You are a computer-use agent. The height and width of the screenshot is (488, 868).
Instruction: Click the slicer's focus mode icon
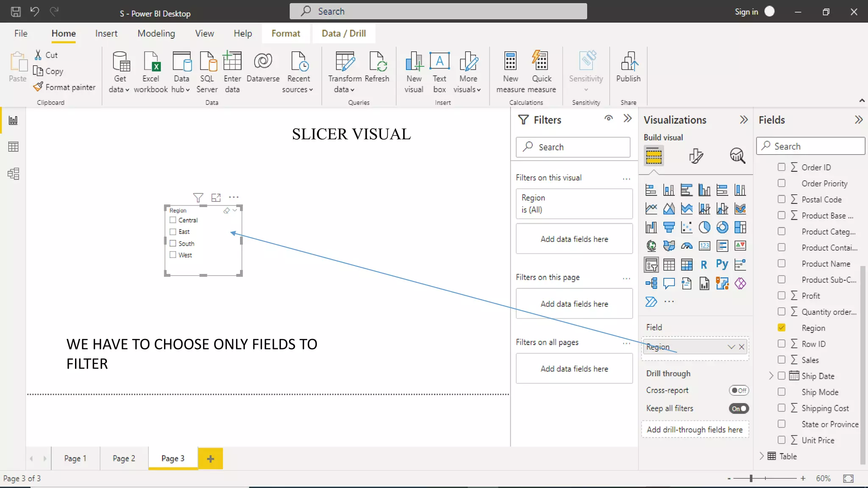(216, 197)
